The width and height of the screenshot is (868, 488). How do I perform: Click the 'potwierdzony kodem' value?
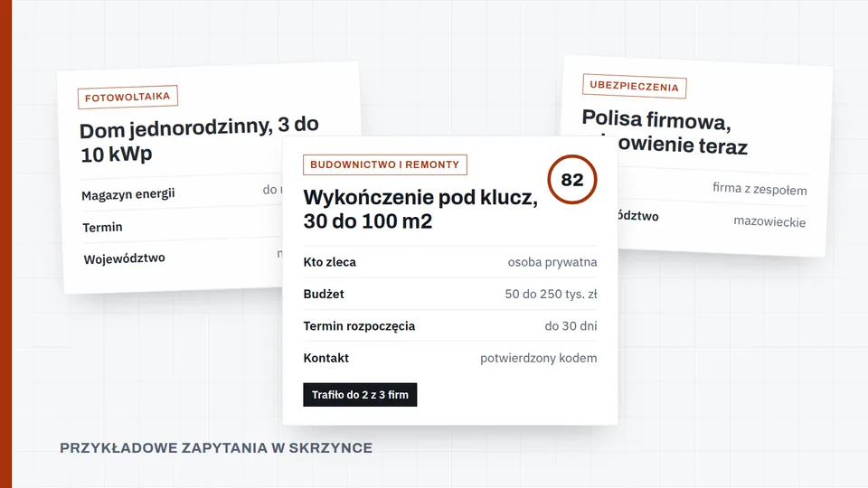[539, 358]
